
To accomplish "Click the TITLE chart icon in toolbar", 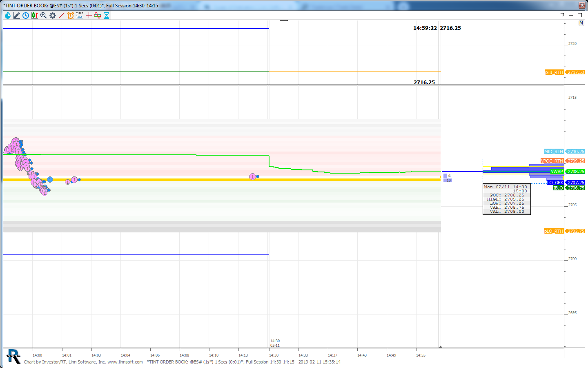I will pyautogui.click(x=80, y=16).
